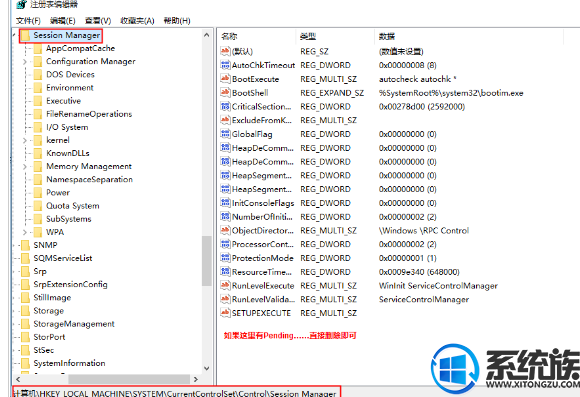Click the data 0x00278d00 (2592000)
Image resolution: width=580 pixels, height=397 pixels.
[x=422, y=107]
